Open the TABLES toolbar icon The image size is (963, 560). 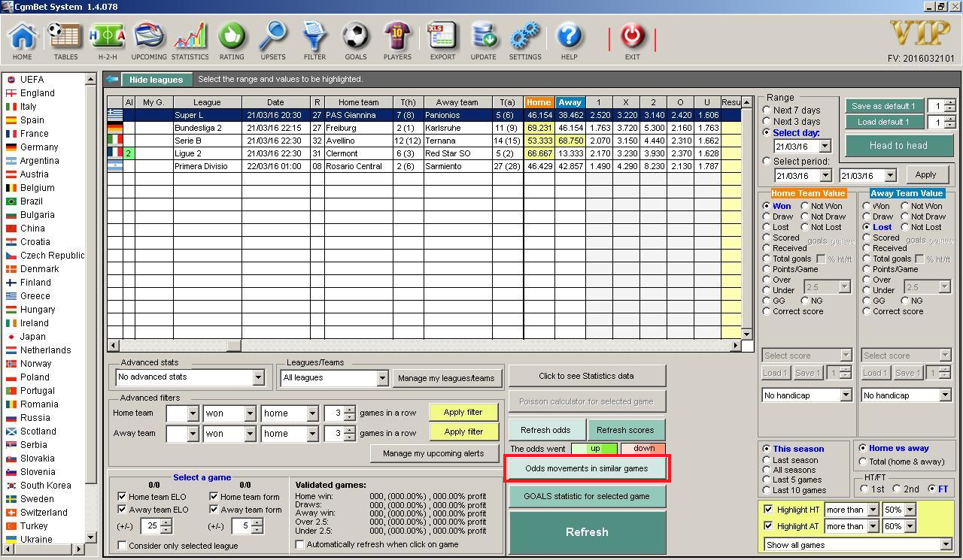65,36
